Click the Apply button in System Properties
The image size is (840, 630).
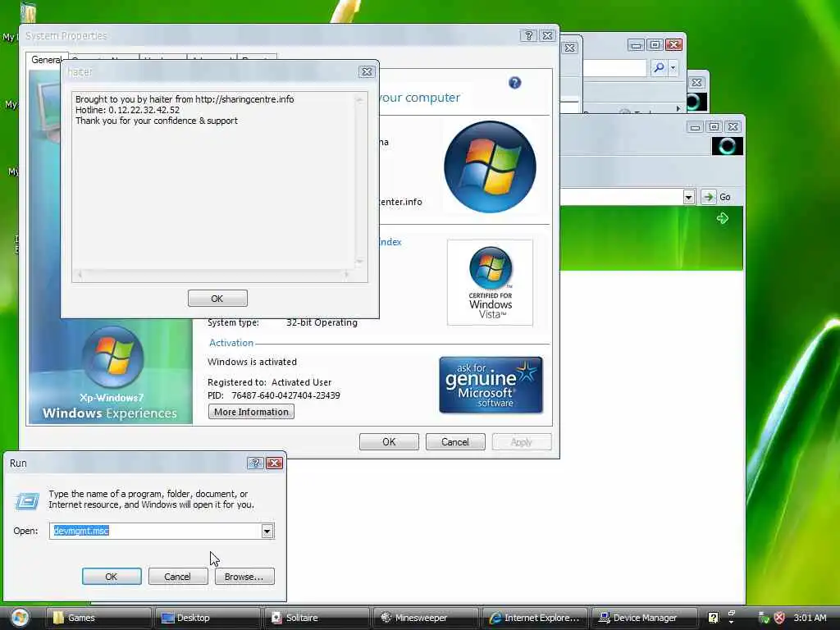(522, 442)
